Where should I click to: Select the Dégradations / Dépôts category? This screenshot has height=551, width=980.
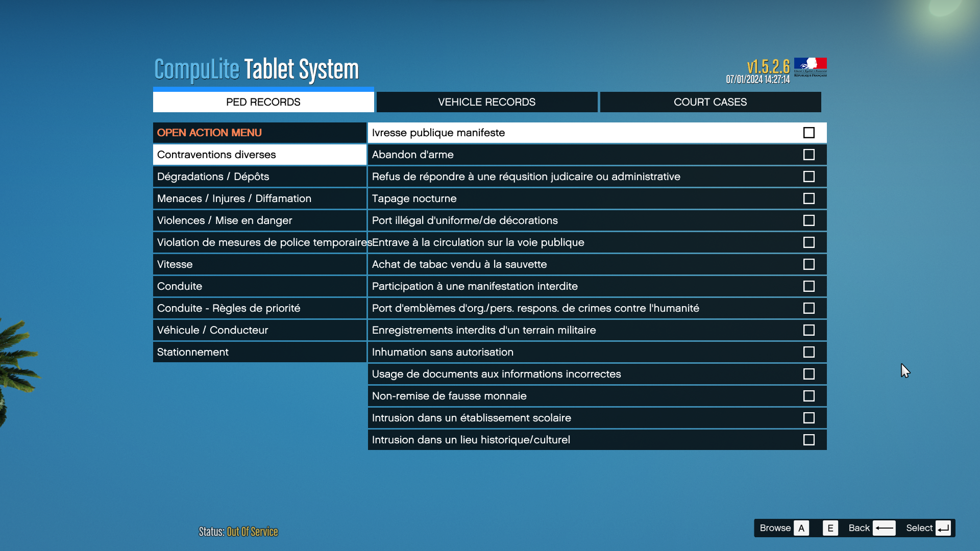[x=259, y=177]
